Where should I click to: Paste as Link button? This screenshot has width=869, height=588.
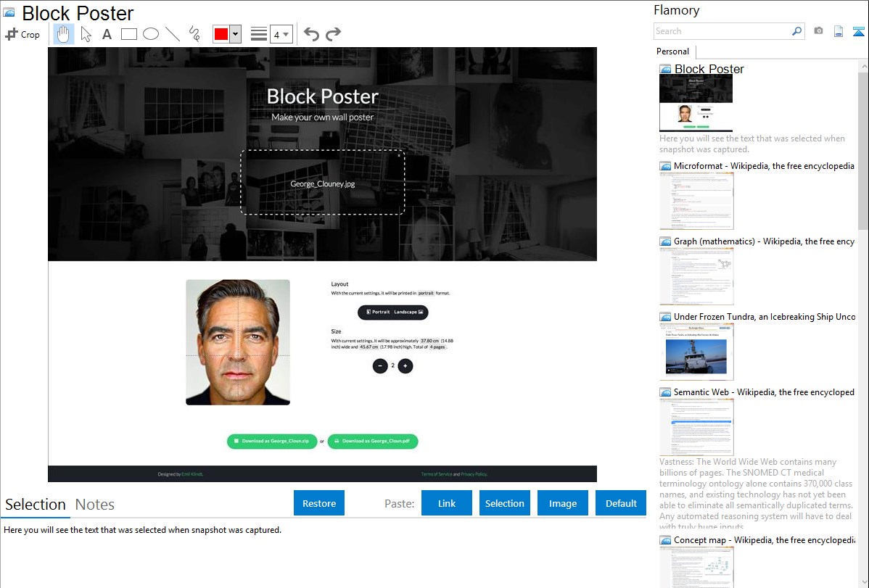[447, 503]
